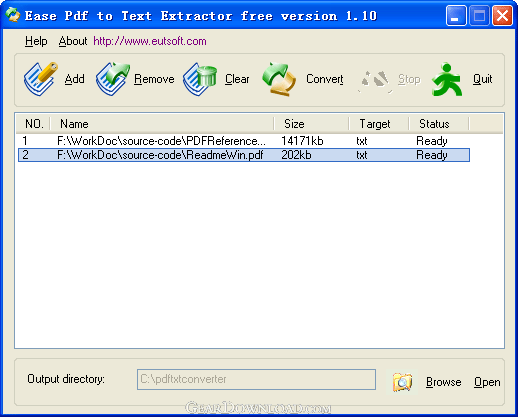Click the Remove file arrow icon

(x=113, y=79)
